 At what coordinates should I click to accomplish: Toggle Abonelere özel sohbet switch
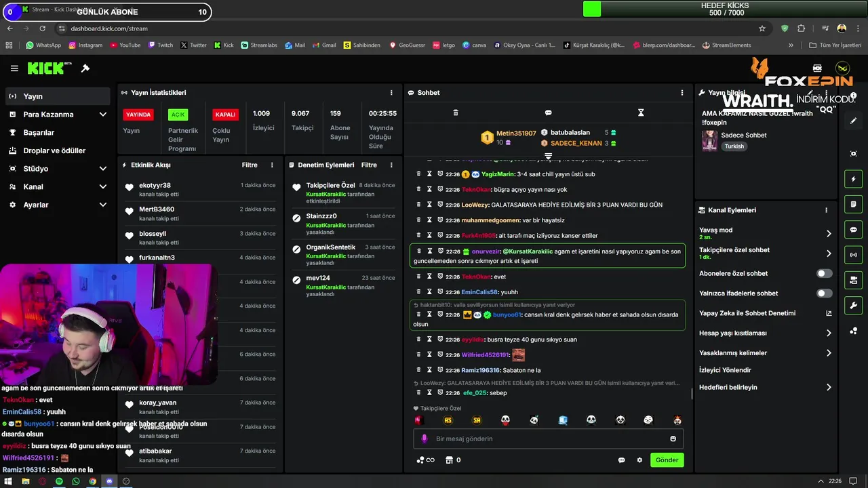(825, 273)
